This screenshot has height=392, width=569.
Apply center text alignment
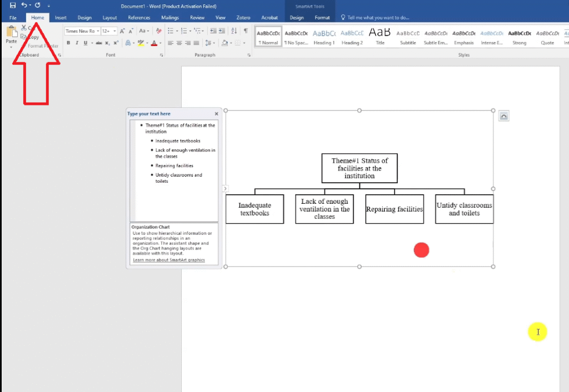[x=179, y=43]
